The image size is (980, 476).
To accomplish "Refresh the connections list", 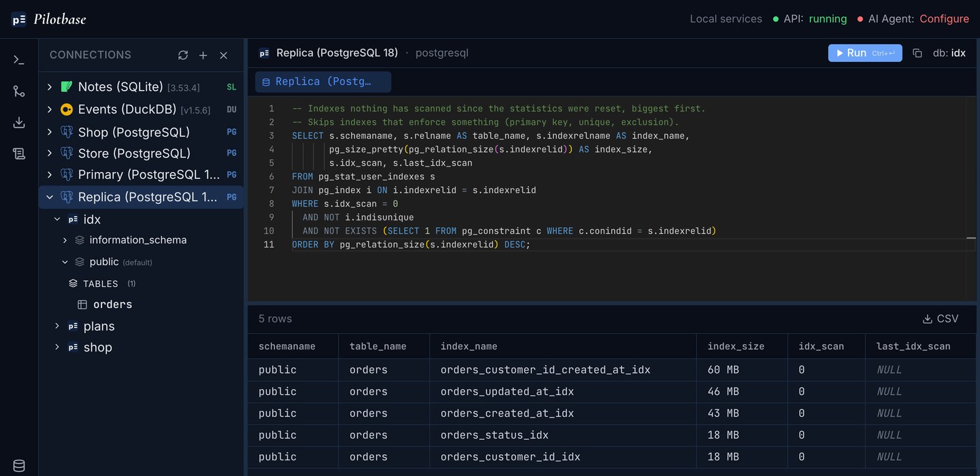I will 183,55.
